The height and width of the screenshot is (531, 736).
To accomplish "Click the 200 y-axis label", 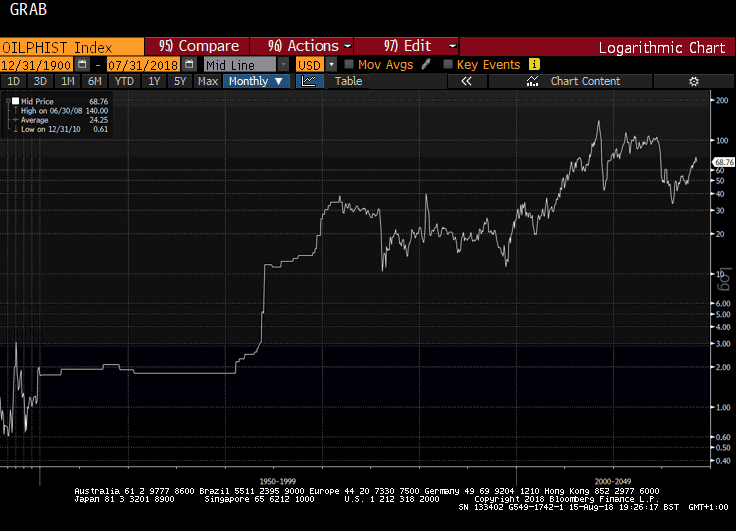I will 722,100.
